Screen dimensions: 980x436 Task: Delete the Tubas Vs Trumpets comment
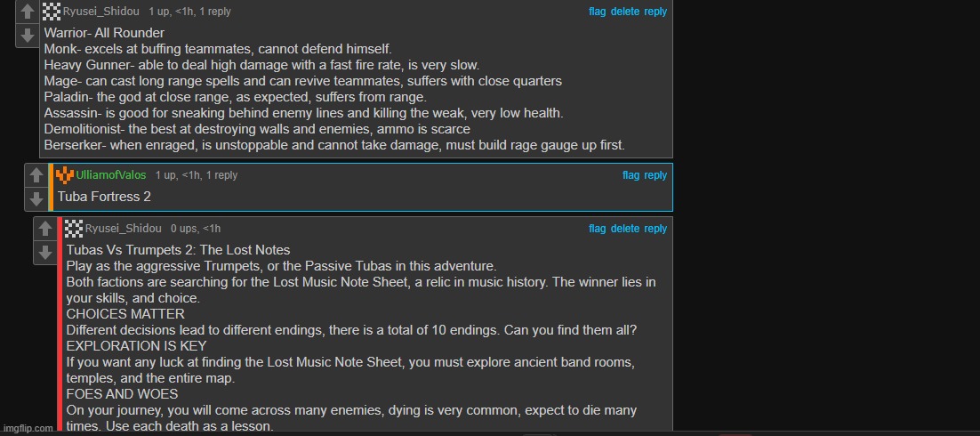coord(625,229)
